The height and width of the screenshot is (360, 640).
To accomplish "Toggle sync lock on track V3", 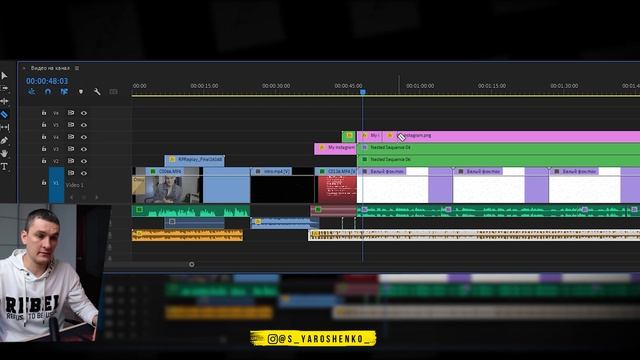I will tap(71, 149).
